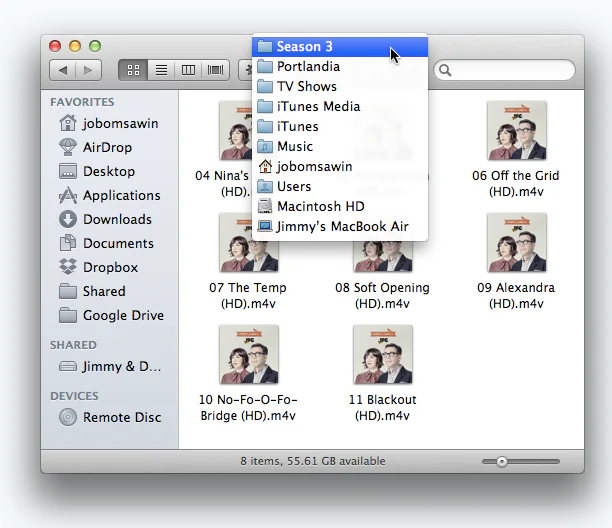Click the Users folder icon in menu
612x528 pixels.
click(265, 186)
